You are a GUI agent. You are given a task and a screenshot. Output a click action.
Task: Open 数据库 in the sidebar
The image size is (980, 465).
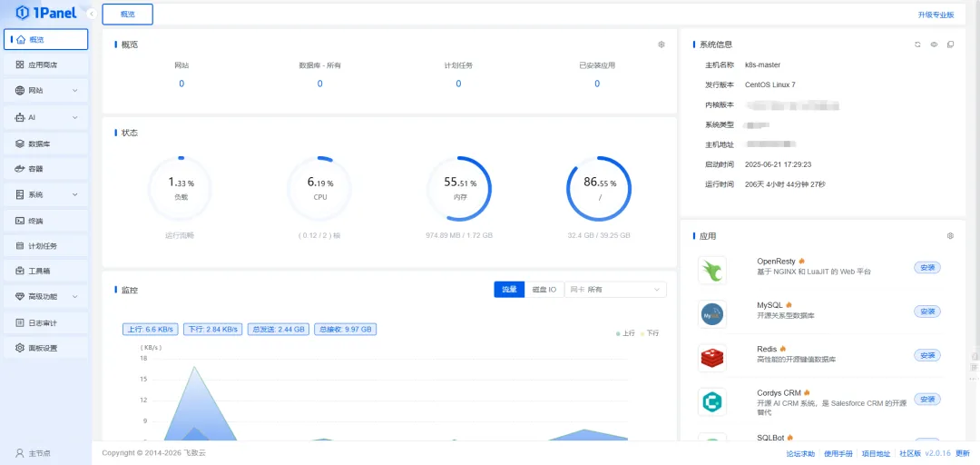(x=45, y=143)
